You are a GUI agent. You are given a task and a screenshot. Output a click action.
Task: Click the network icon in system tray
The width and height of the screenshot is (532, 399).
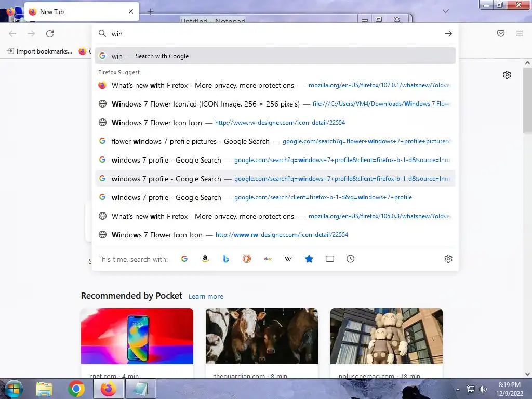(x=471, y=389)
